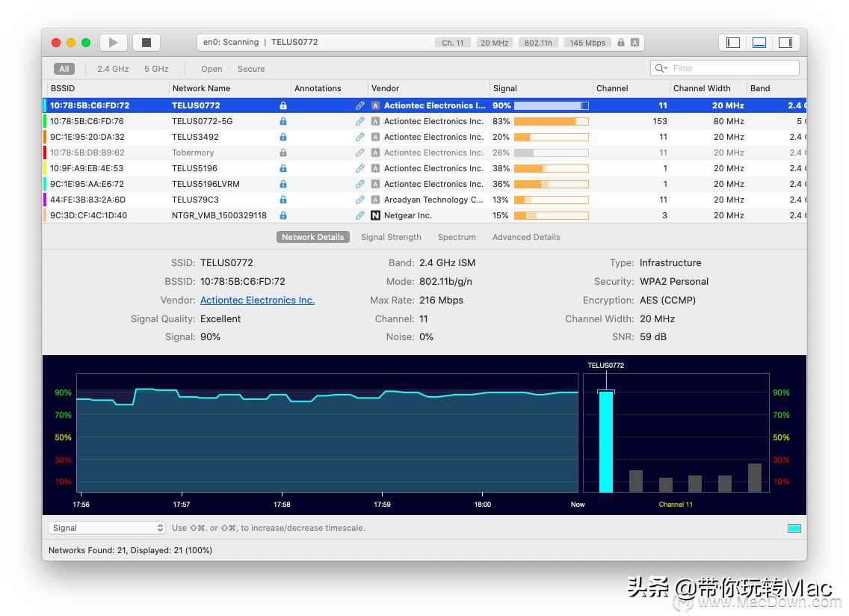849x616 pixels.
Task: Switch to the Signal Strength tab
Action: tap(391, 237)
